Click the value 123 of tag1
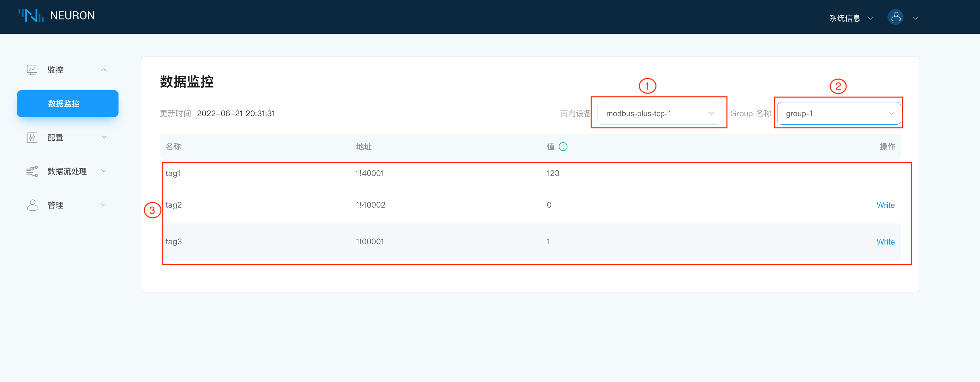 pyautogui.click(x=553, y=173)
